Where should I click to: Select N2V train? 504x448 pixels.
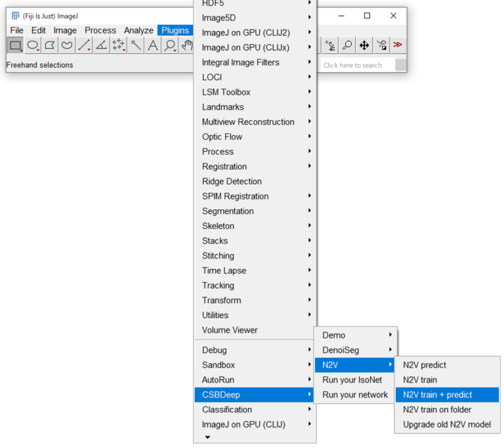447,380
